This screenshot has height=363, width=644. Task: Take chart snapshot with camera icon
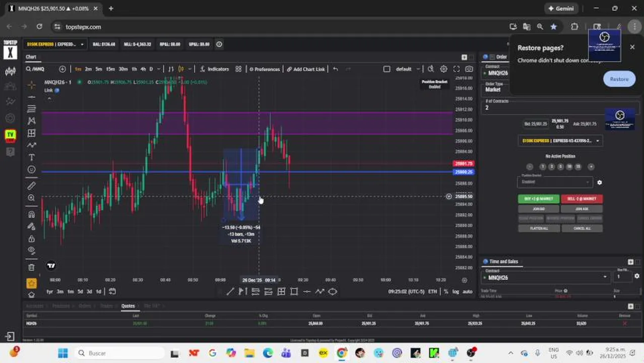pyautogui.click(x=469, y=69)
